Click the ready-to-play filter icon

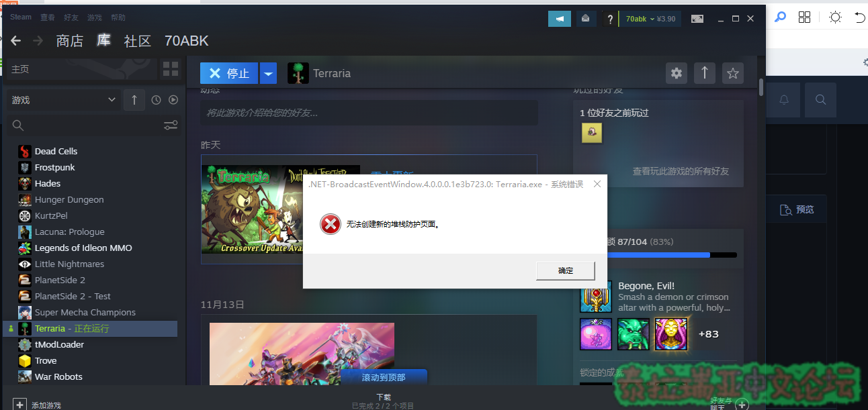click(173, 100)
